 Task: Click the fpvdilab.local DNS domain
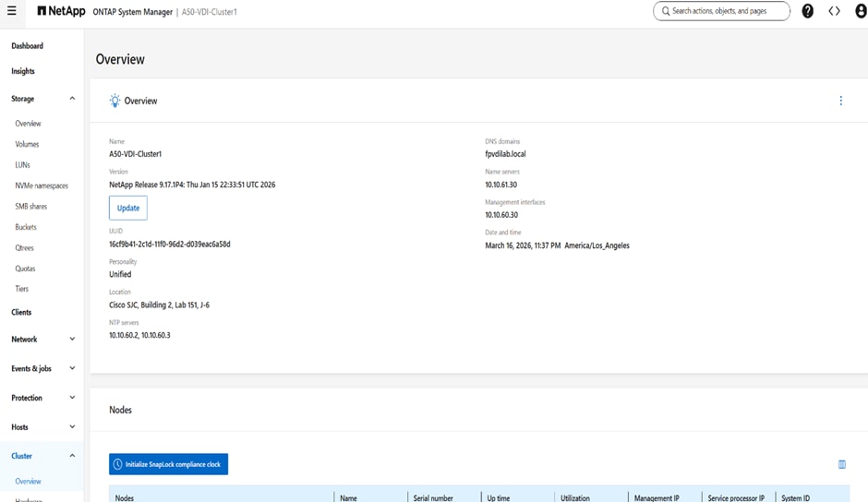click(x=505, y=154)
